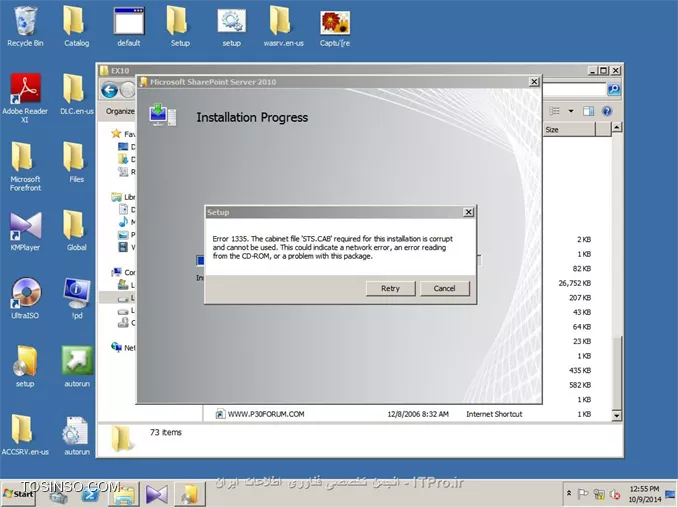This screenshot has height=508, width=678.
Task: Show hidden system tray icons
Action: click(x=569, y=494)
